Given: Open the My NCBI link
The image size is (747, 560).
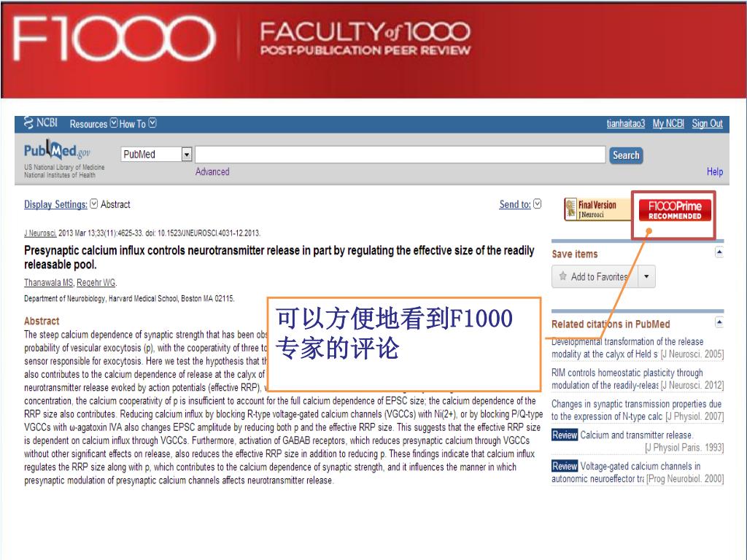Looking at the screenshot, I should pyautogui.click(x=668, y=123).
